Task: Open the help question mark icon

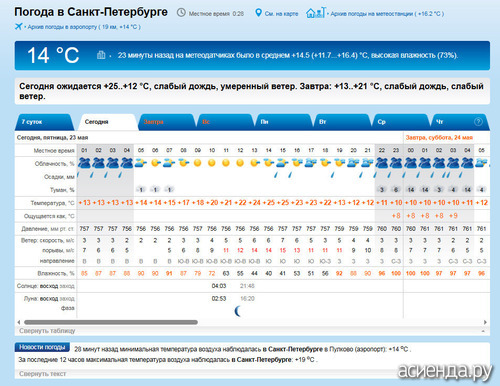Action: pos(478,122)
